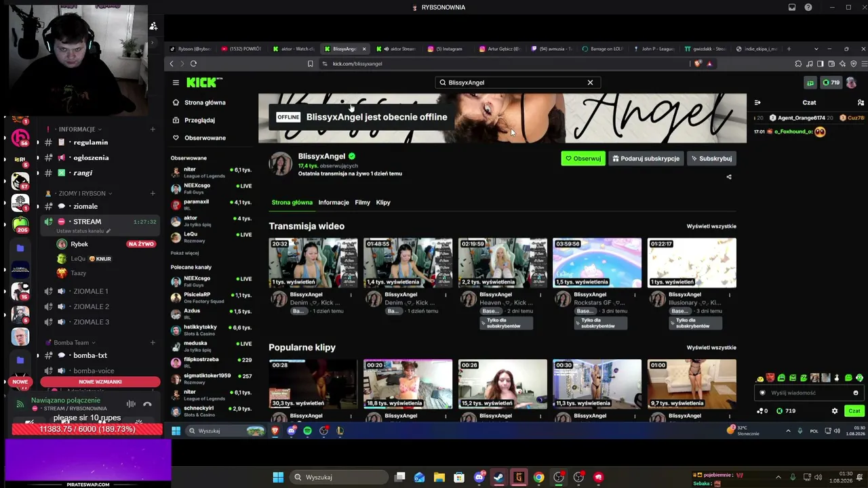Open the Kick user avatar menu
Screen dimensions: 868x488
tap(851, 83)
